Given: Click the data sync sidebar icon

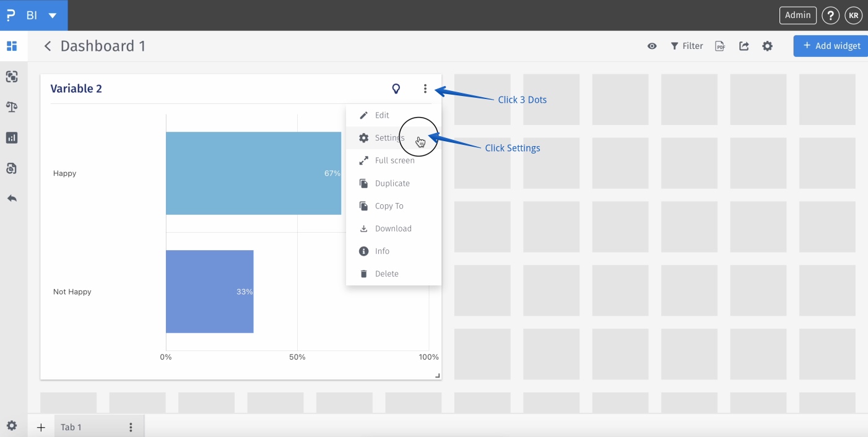Looking at the screenshot, I should [x=12, y=168].
